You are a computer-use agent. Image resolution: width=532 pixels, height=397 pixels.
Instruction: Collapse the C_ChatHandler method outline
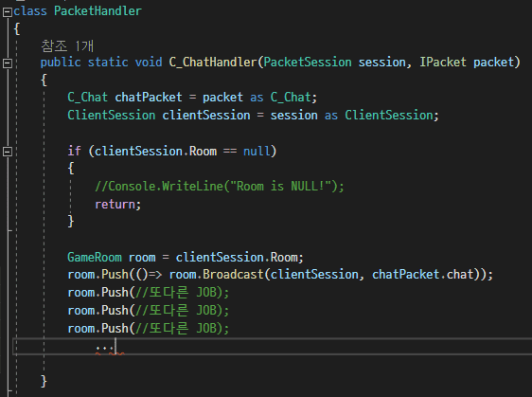coord(8,63)
